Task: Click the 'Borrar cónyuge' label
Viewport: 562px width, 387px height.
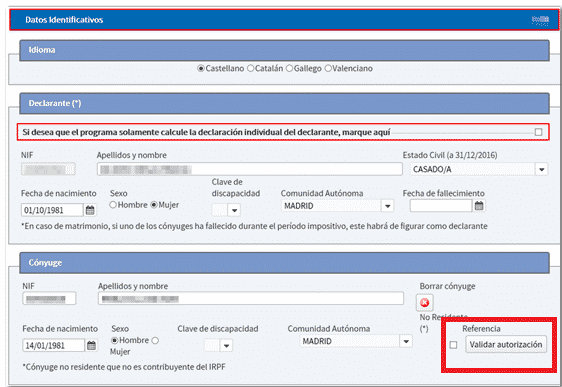Action: click(x=447, y=286)
